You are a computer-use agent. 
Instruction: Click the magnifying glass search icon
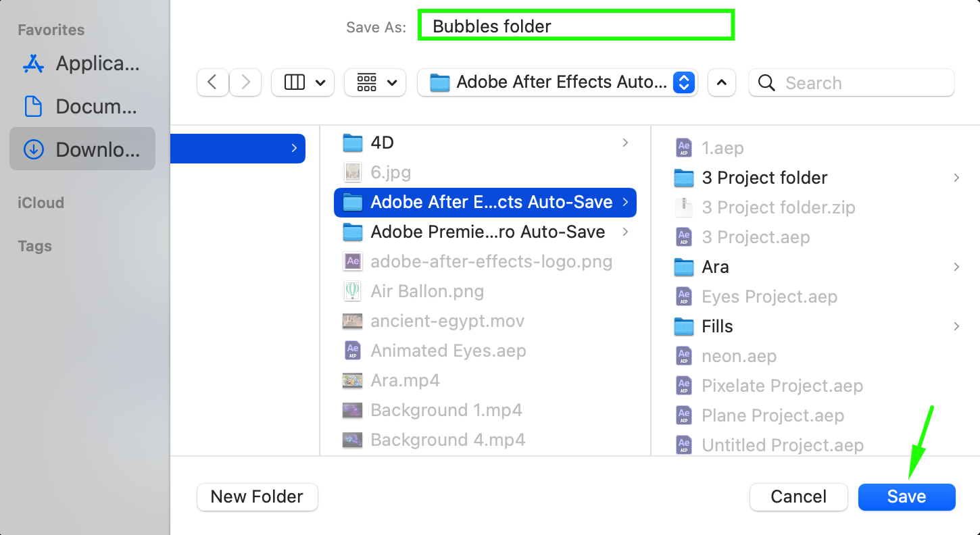point(766,82)
